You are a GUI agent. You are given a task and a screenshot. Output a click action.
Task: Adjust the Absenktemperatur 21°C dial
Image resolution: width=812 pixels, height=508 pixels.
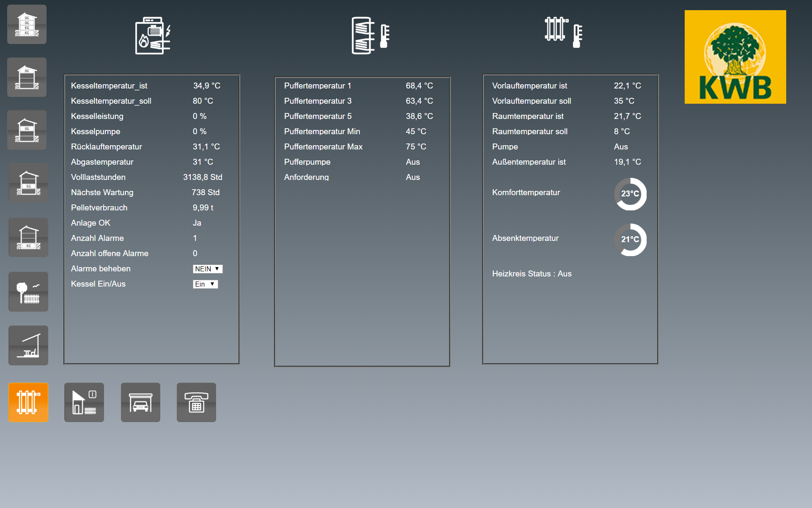point(630,240)
